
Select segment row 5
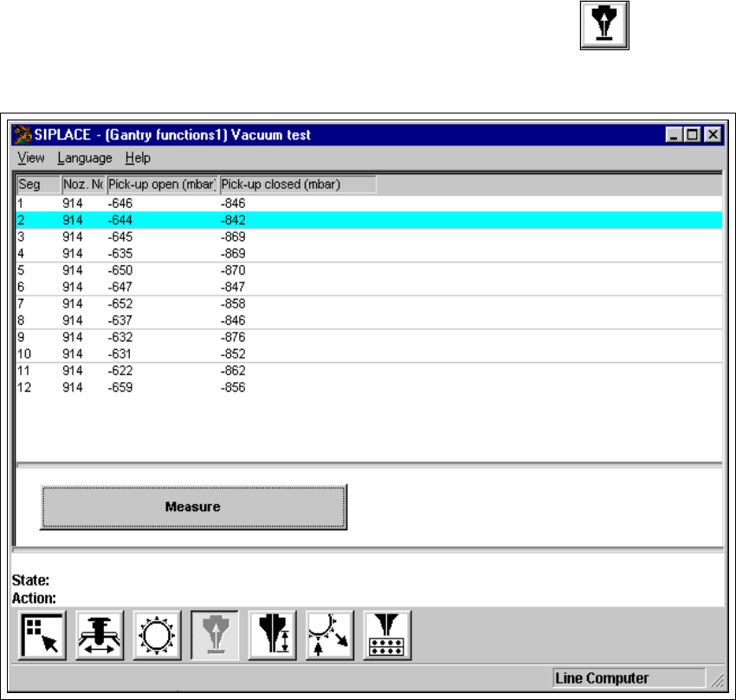coord(369,270)
